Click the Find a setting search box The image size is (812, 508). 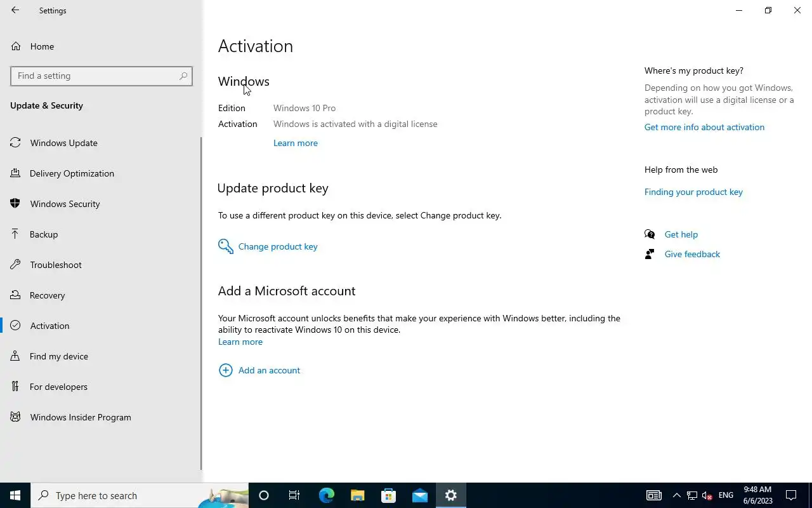pos(101,76)
